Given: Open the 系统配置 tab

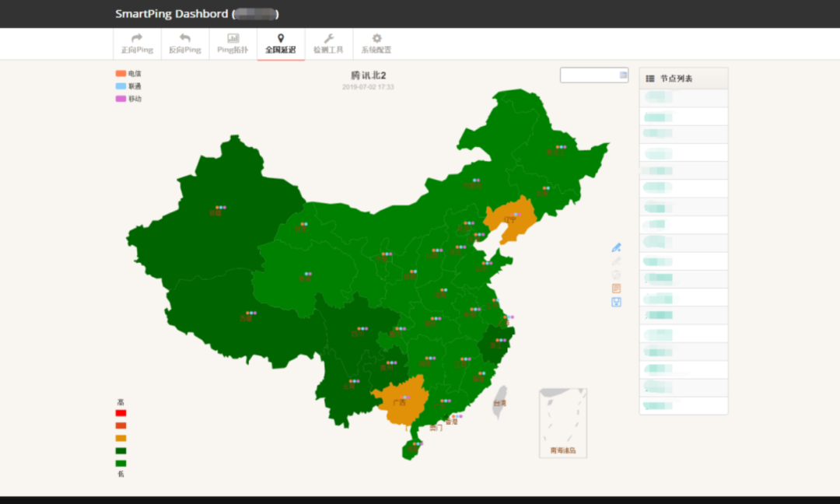Looking at the screenshot, I should (376, 44).
